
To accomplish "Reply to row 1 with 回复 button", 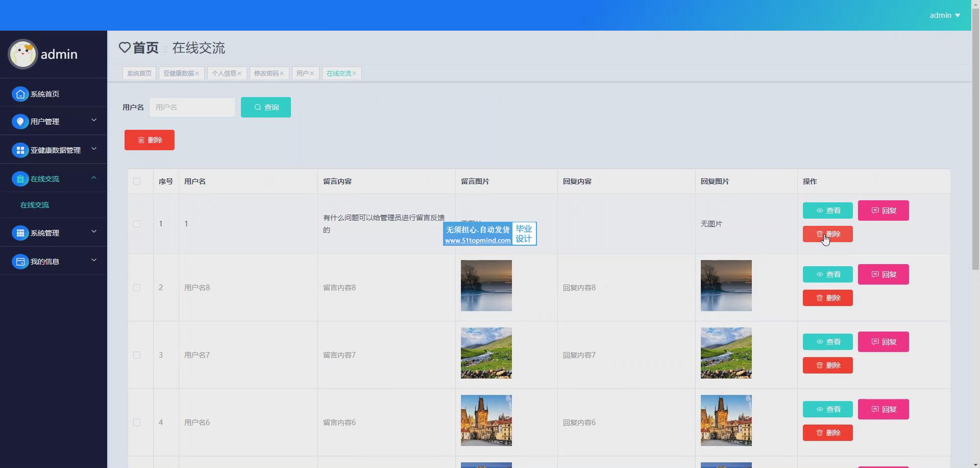I will tap(884, 210).
